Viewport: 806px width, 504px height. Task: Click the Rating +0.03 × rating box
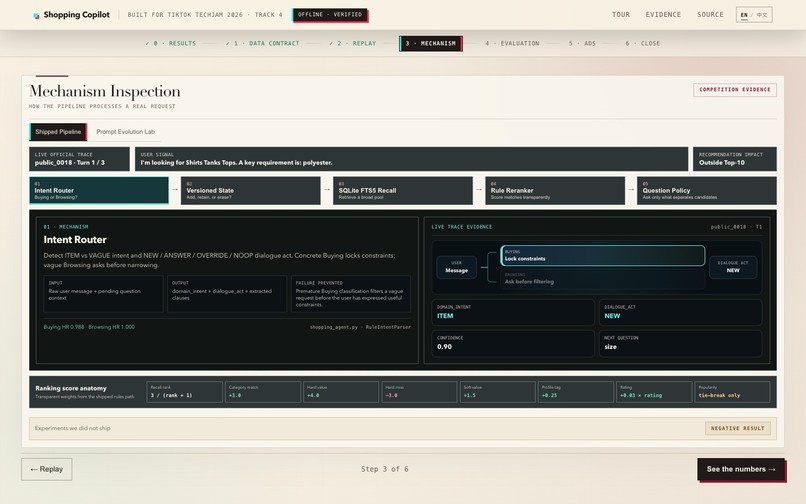(654, 392)
